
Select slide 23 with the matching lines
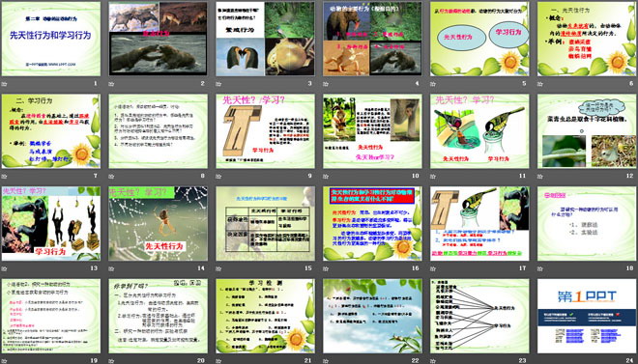pos(479,316)
